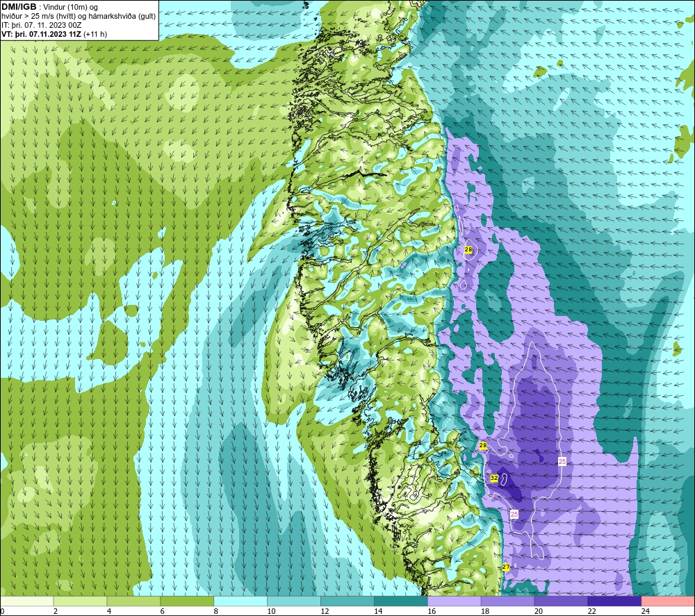Click the "(+11 h)" forecast offset text
Image resolution: width=695 pixels, height=616 pixels.
95,34
